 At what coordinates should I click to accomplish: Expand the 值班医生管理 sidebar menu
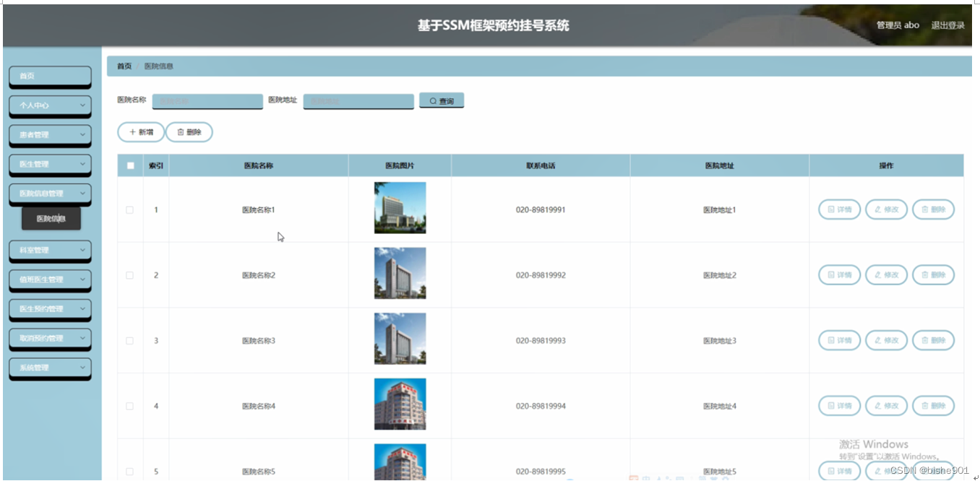coord(50,279)
